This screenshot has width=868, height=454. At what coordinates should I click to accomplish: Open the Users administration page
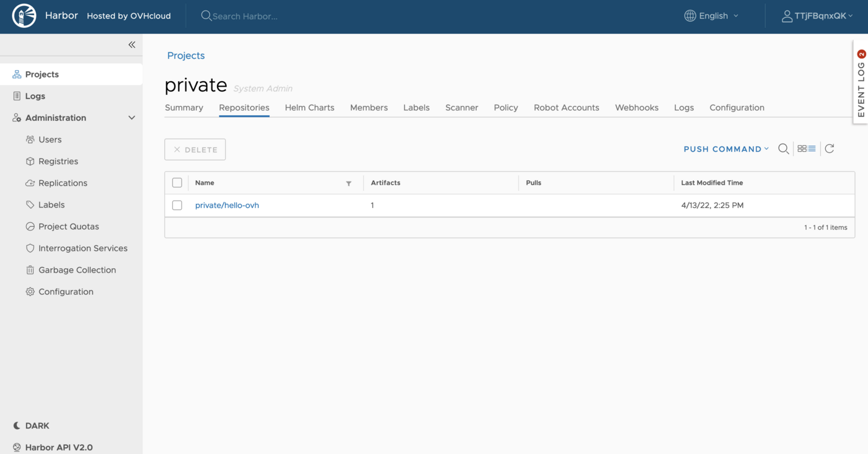coord(51,139)
